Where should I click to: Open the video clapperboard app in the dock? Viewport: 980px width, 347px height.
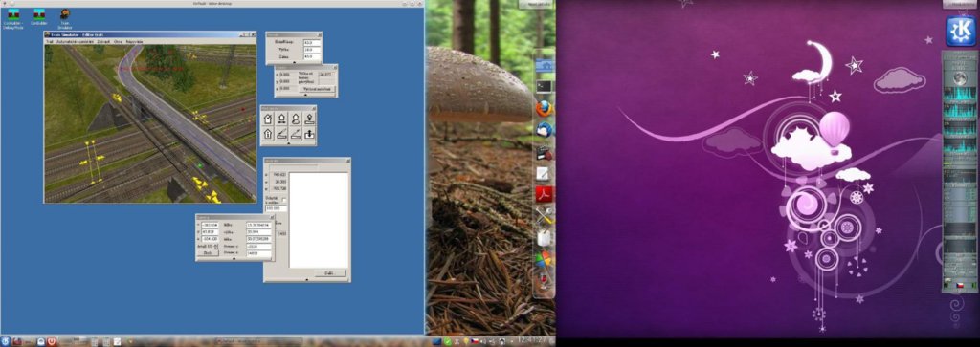pos(545,152)
